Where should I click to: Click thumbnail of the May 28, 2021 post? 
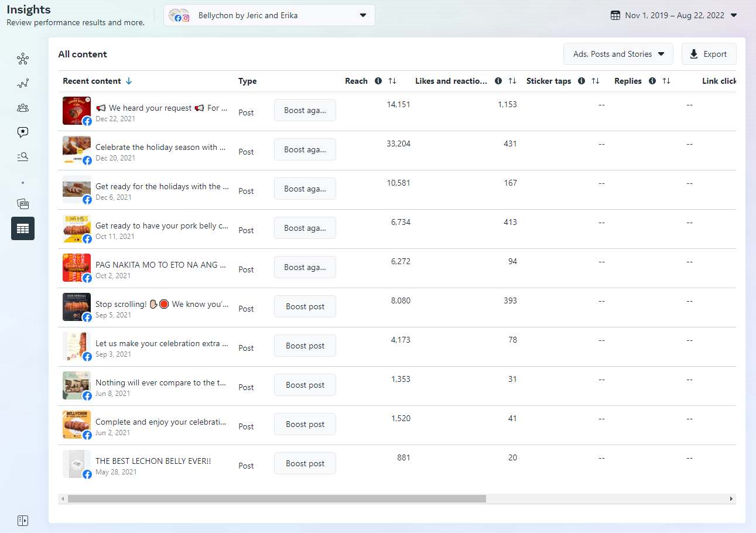pos(77,464)
